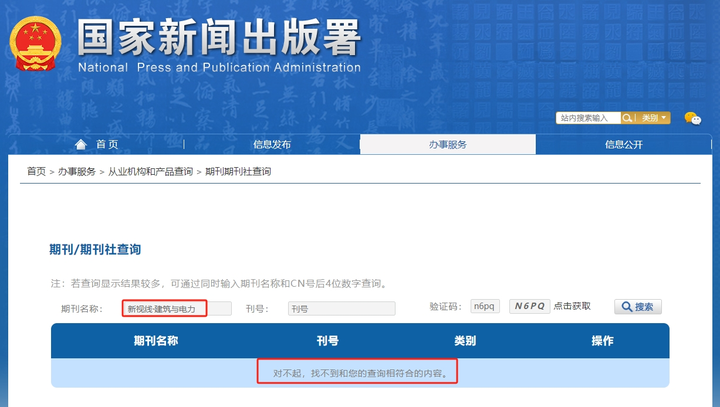Click 办事服务 in the breadcrumb
The height and width of the screenshot is (407, 720).
pyautogui.click(x=77, y=172)
